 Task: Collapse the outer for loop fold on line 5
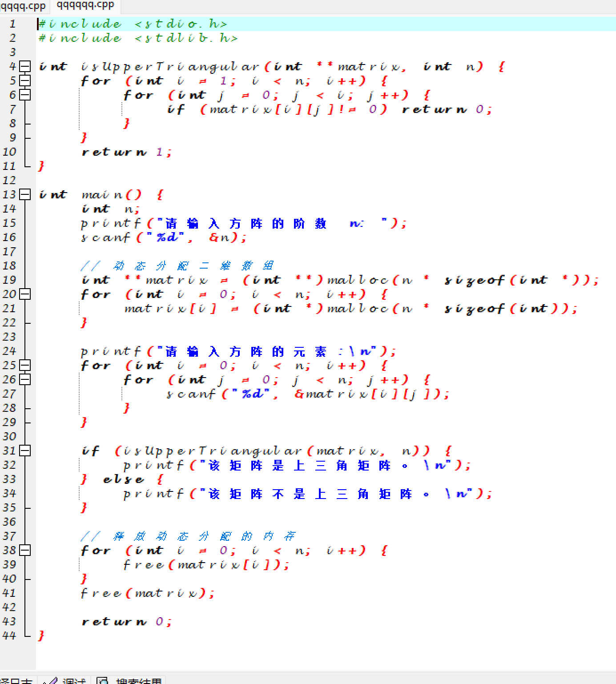point(25,80)
